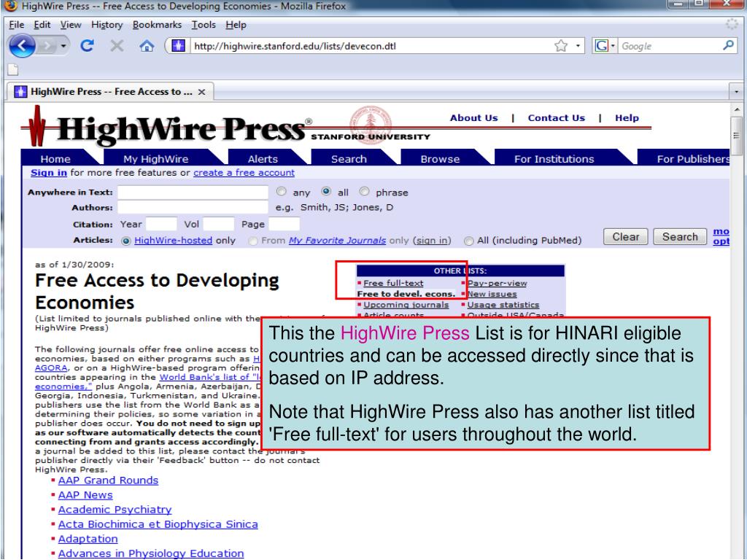Click the Sign in link
Viewport: 747px width, 560px height.
coord(49,173)
